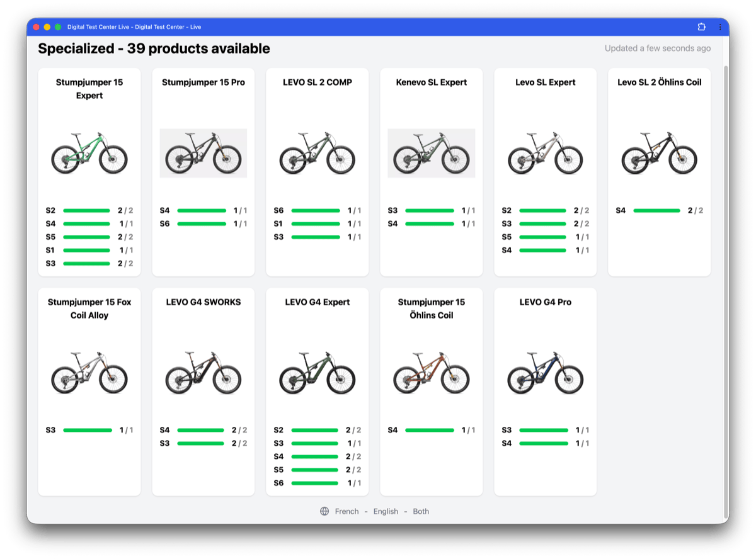756x559 pixels.
Task: Click the LEVO G4 SWORKS title
Action: pos(203,302)
